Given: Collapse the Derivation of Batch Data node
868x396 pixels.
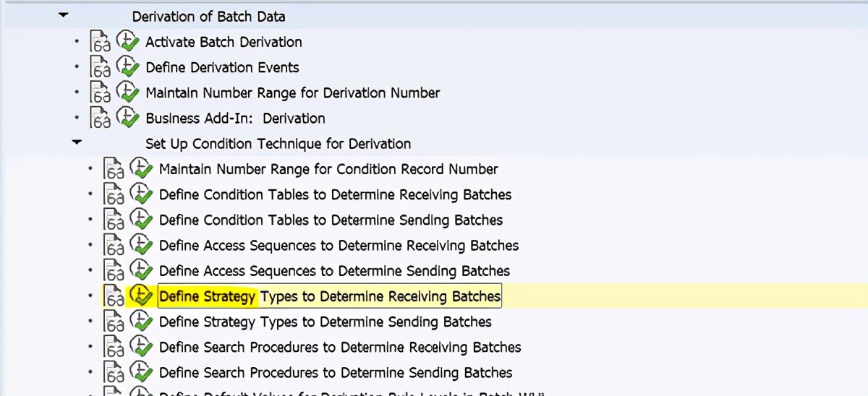Looking at the screenshot, I should [x=64, y=14].
